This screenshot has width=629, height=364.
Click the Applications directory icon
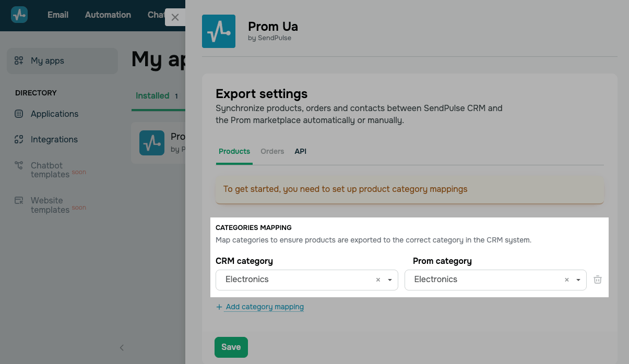click(19, 114)
